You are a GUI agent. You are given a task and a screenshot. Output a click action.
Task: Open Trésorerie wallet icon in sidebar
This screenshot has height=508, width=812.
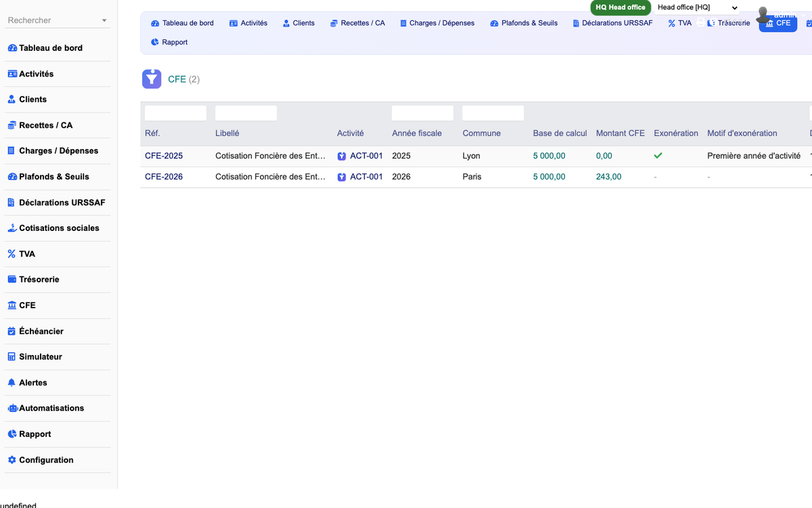(12, 279)
